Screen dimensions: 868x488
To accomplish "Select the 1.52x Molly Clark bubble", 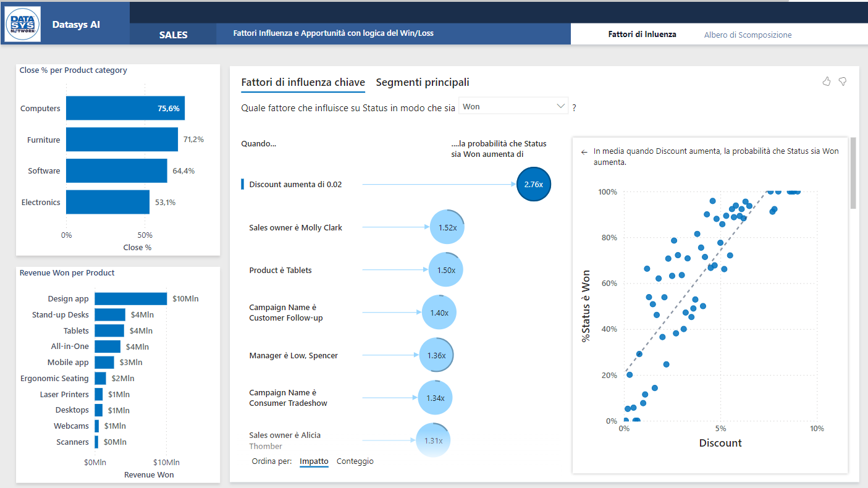I will (x=447, y=227).
